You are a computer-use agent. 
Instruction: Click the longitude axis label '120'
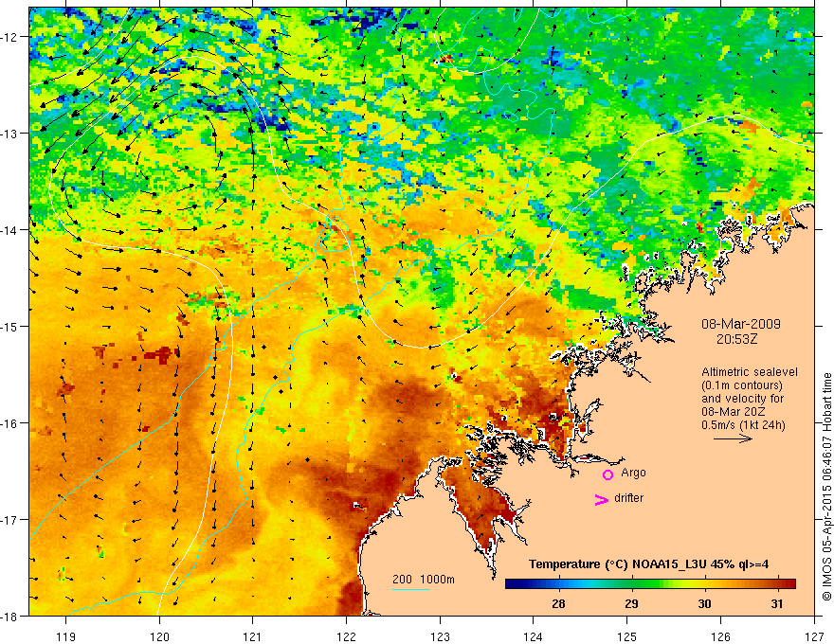159,636
